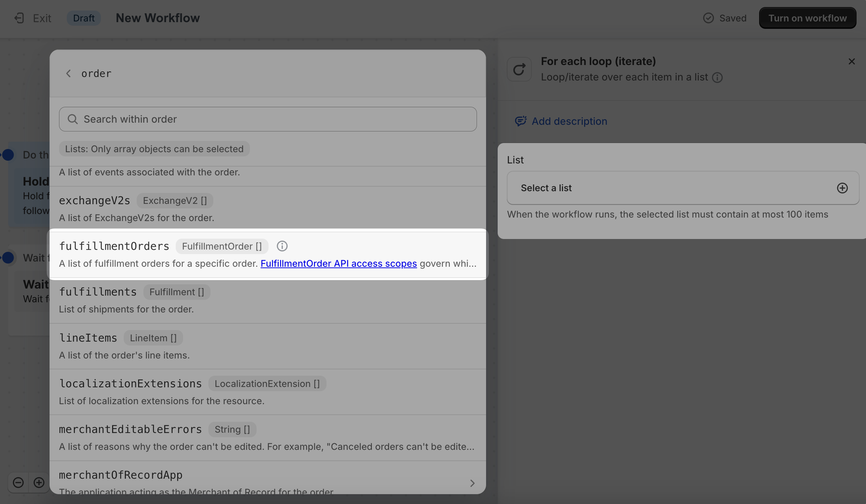Click the plus icon in Select a list
Viewport: 866px width, 504px height.
842,188
